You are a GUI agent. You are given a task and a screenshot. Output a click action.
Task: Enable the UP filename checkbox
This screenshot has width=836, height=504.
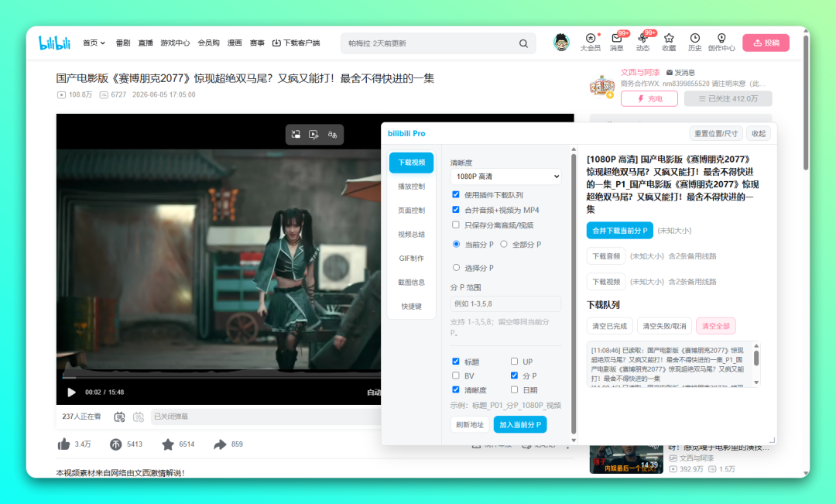(x=515, y=361)
